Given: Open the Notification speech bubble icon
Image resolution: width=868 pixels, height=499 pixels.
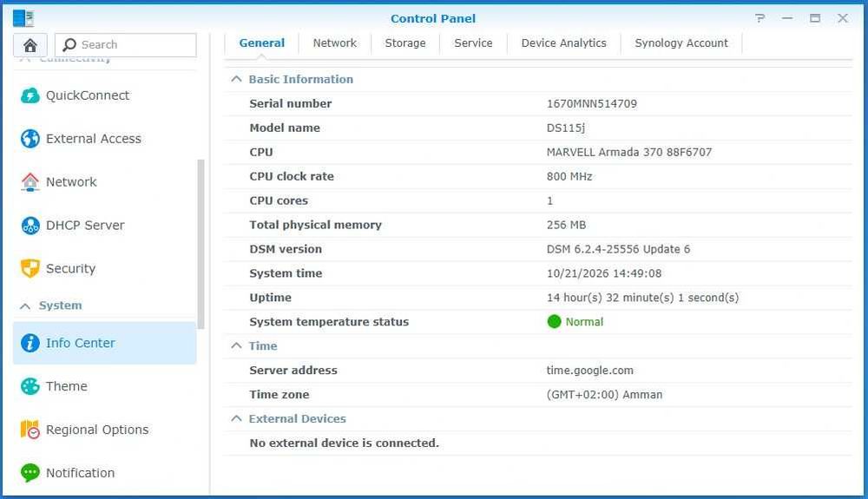Looking at the screenshot, I should [x=30, y=472].
